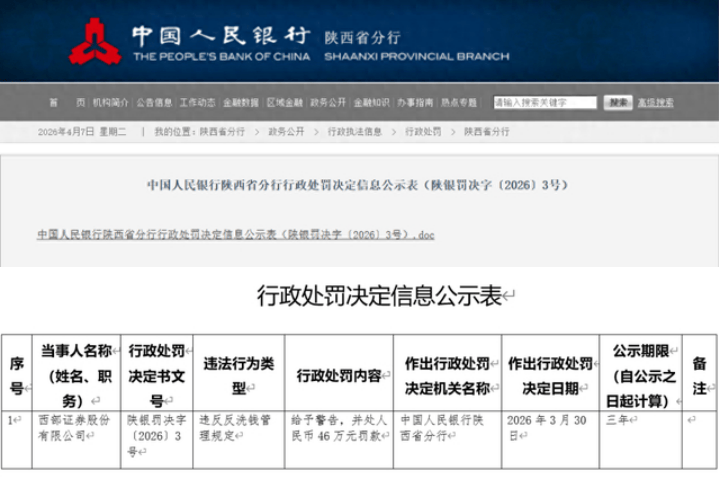Open the 政务公开 navigation menu item
Image resolution: width=719 pixels, height=482 pixels.
click(328, 103)
